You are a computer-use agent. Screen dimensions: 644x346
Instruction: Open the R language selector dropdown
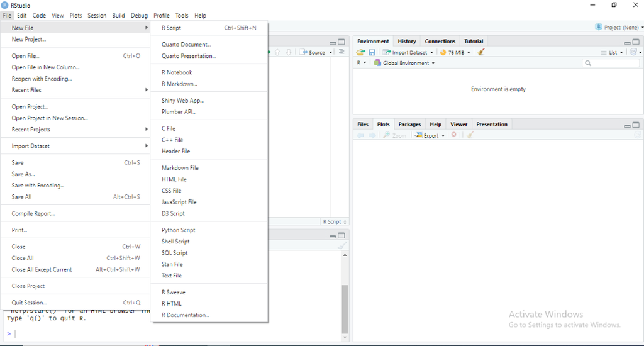click(x=362, y=63)
